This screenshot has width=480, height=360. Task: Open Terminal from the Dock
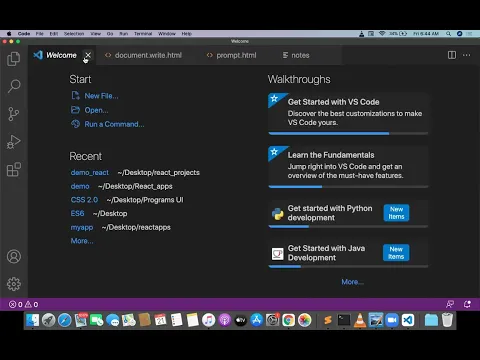(x=344, y=320)
